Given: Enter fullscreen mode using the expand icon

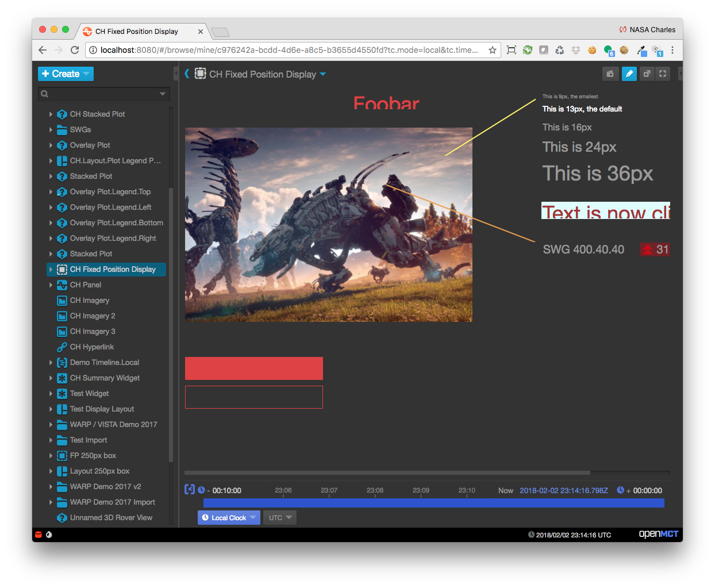Looking at the screenshot, I should point(662,74).
